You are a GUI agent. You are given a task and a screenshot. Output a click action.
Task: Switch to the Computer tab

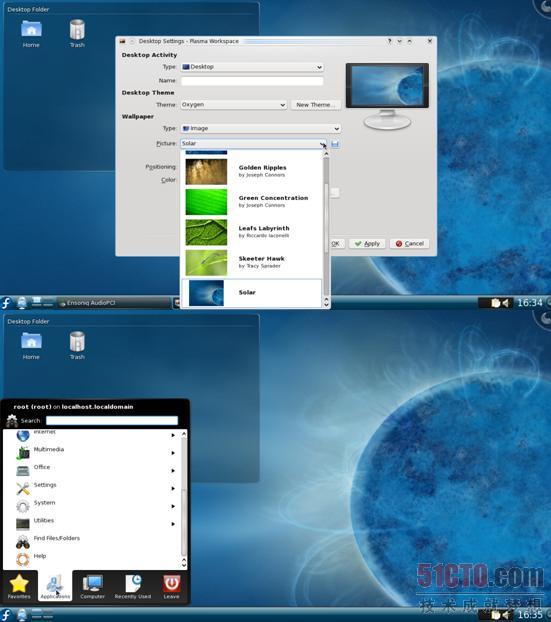pyautogui.click(x=92, y=586)
